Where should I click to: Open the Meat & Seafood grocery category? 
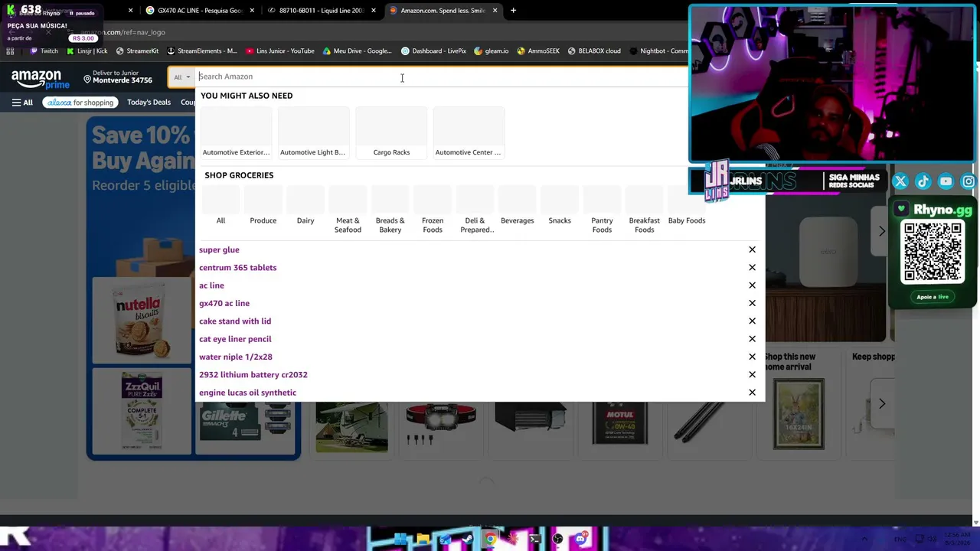click(348, 210)
